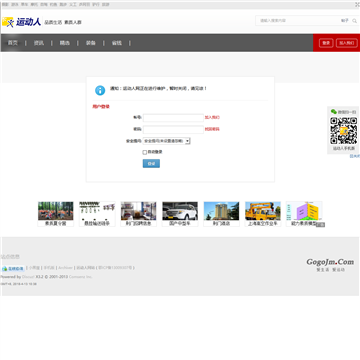The image size is (360, 360).
Task: Toggle the 自动登录 auto-login checkbox
Action: point(145,152)
